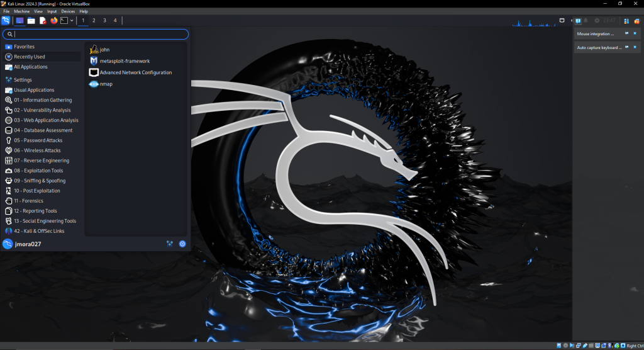Viewport: 644px width, 350px height.
Task: Switch to workspace 2
Action: pyautogui.click(x=94, y=20)
